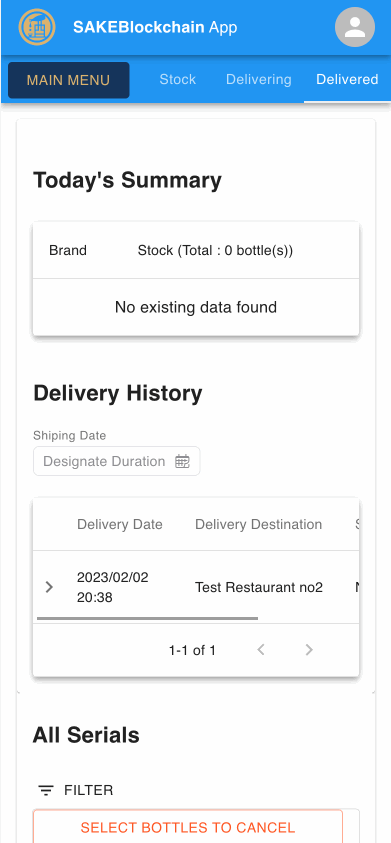Viewport: 391px width, 843px height.
Task: Switch to the Delivering tab
Action: [259, 80]
